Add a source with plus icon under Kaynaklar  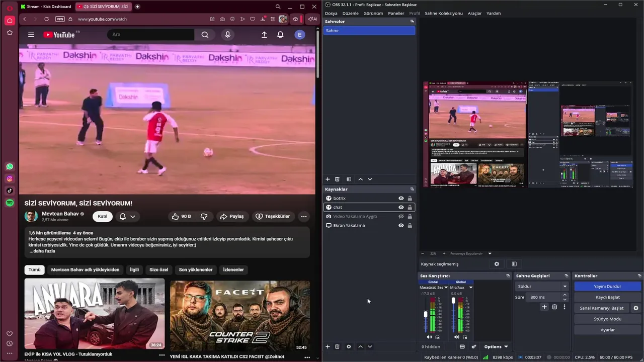(x=328, y=346)
